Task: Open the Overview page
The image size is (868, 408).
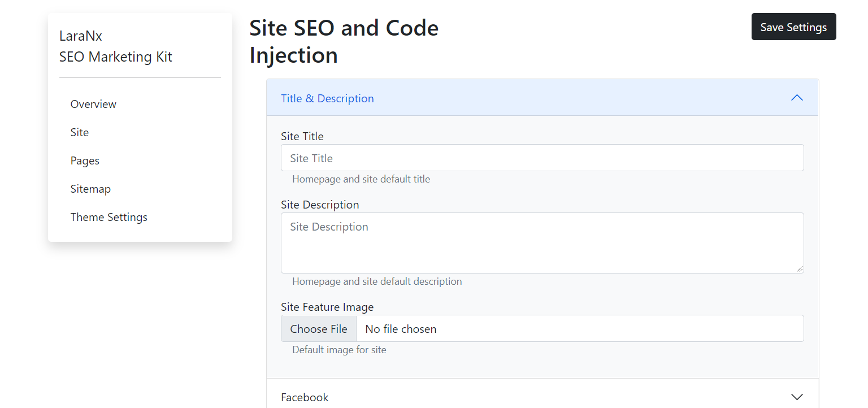Action: click(x=93, y=104)
